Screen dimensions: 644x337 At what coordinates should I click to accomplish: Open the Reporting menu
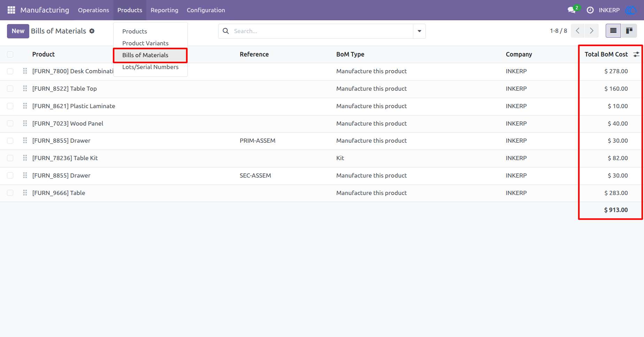164,10
